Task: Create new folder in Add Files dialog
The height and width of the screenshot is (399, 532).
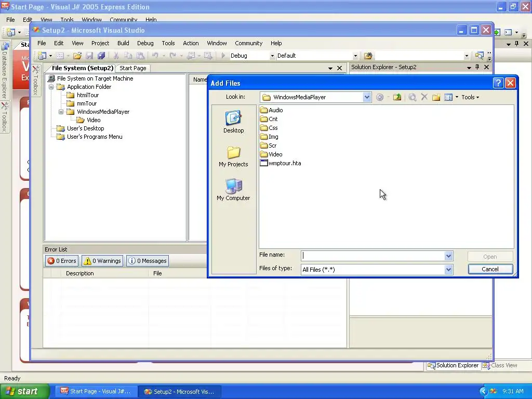Action: tap(436, 97)
